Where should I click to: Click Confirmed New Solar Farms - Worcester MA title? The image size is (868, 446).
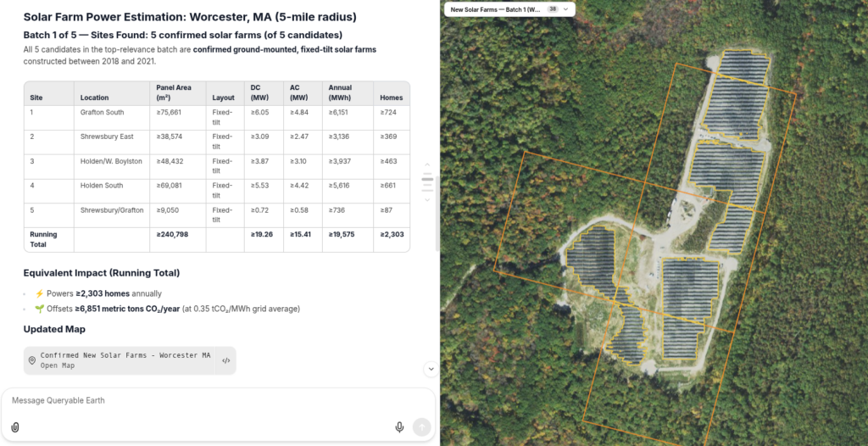pyautogui.click(x=125, y=355)
